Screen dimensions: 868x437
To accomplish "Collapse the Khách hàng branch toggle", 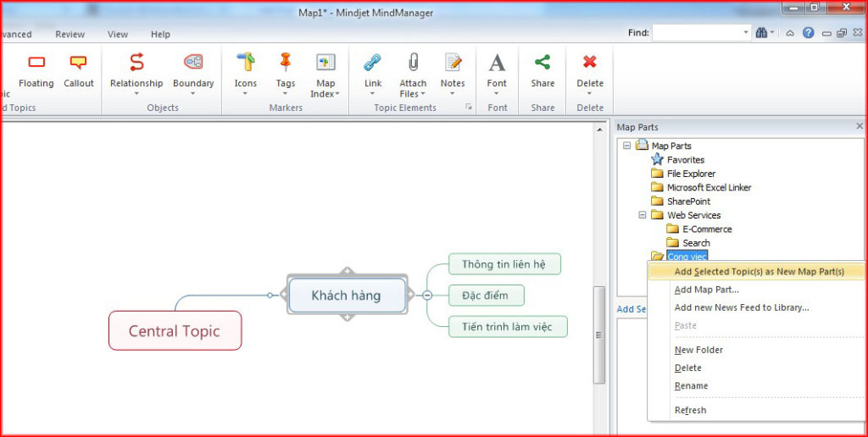I will (x=427, y=296).
